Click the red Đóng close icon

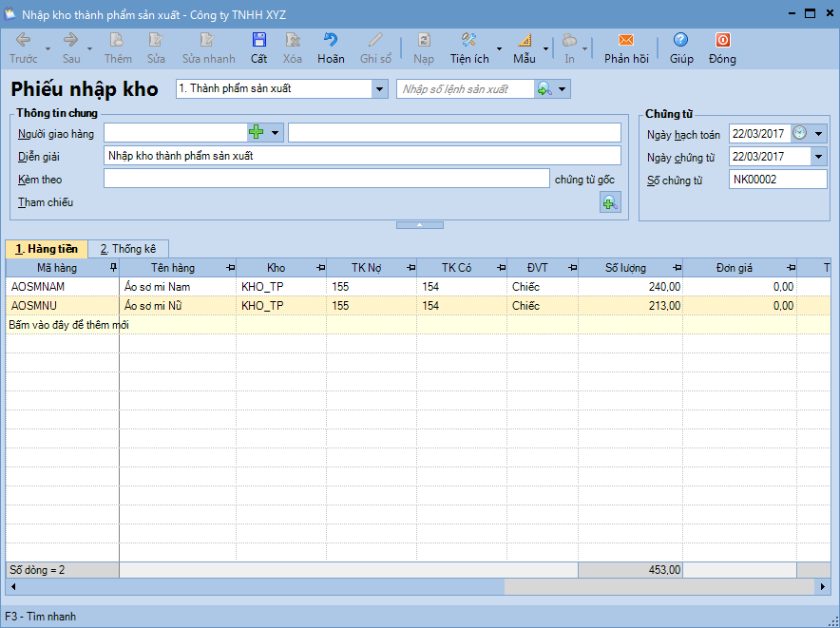point(722,41)
